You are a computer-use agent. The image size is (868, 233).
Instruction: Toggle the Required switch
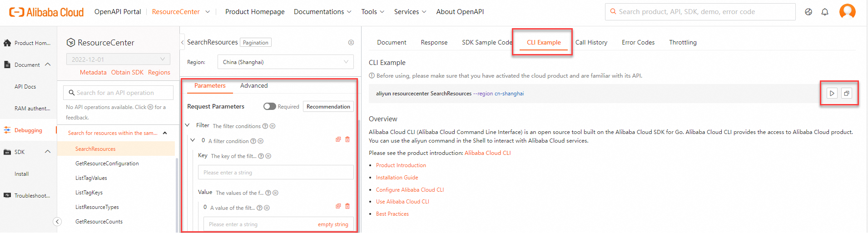click(270, 106)
